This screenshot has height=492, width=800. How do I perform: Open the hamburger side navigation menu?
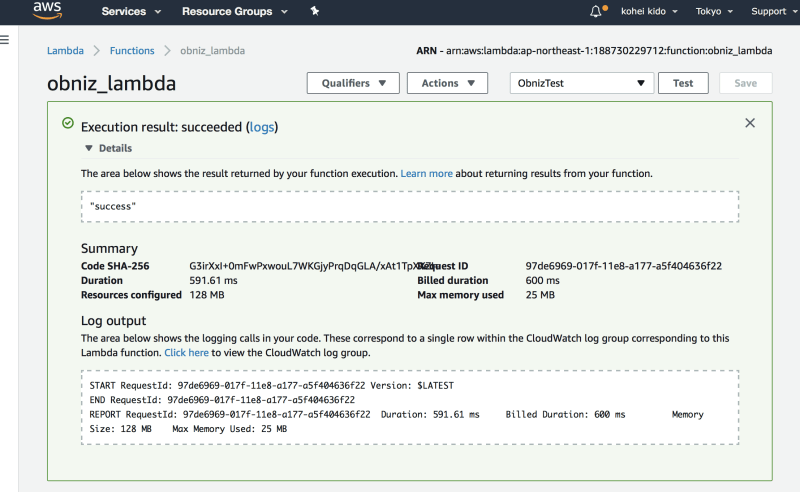tap(5, 40)
